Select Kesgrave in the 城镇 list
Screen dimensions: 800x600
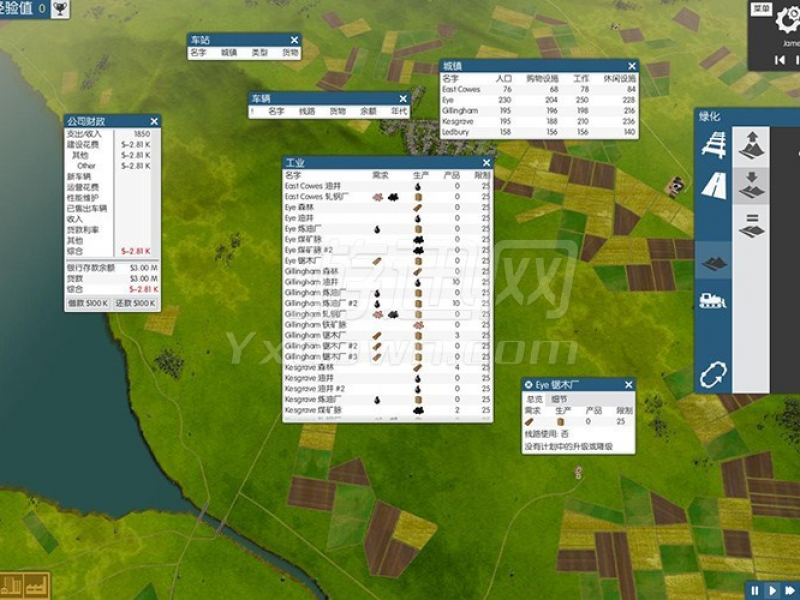click(539, 121)
